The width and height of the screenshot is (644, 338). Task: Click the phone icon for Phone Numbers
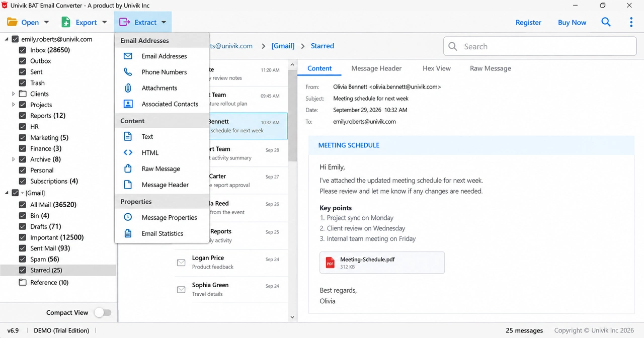click(128, 72)
